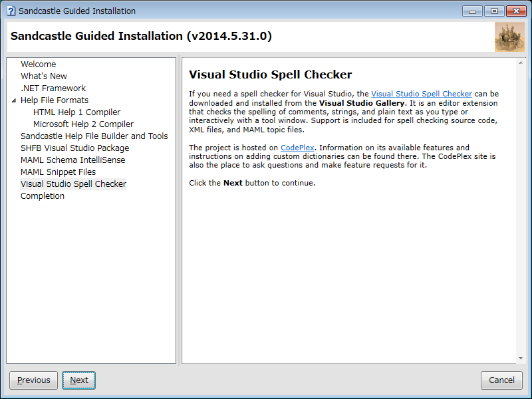Select Visual Studio Spell Checker in the tree
This screenshot has height=399, width=532.
[x=73, y=184]
